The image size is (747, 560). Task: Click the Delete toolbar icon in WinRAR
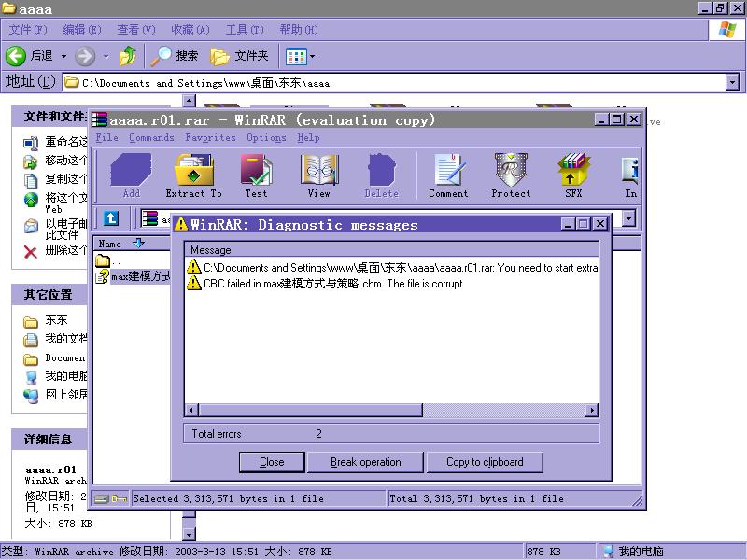click(x=381, y=175)
